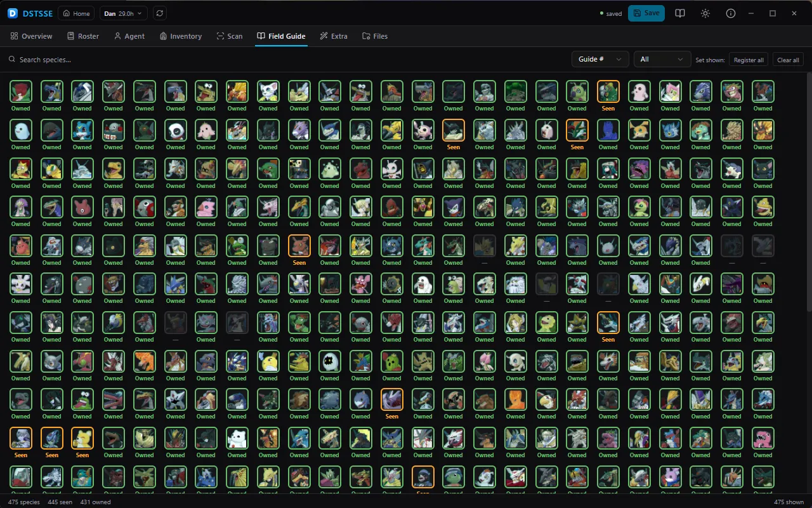The height and width of the screenshot is (508, 812).
Task: Open the Home button in the title bar
Action: pos(76,13)
